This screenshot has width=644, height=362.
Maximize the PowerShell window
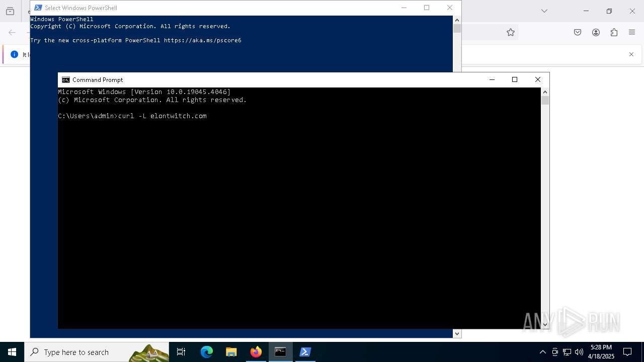427,8
